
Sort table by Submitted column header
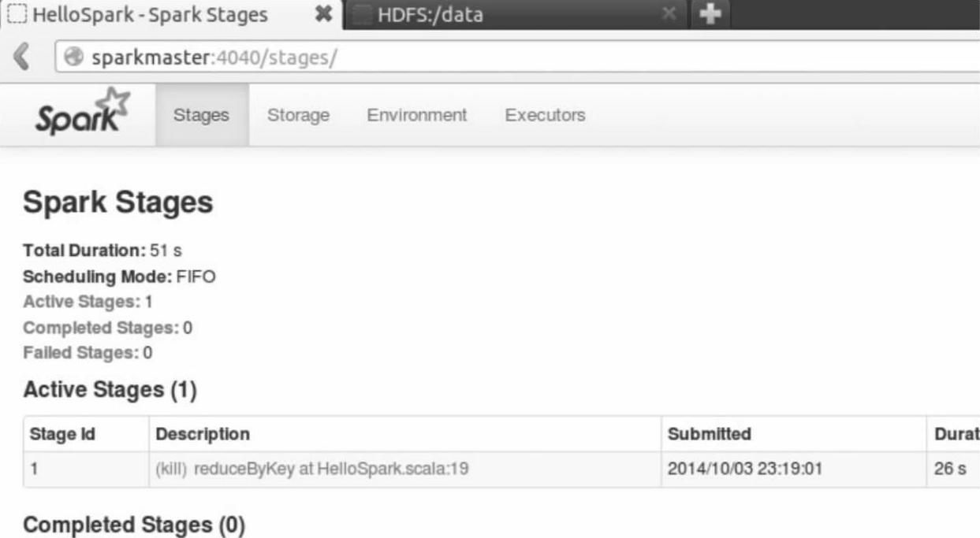click(709, 434)
